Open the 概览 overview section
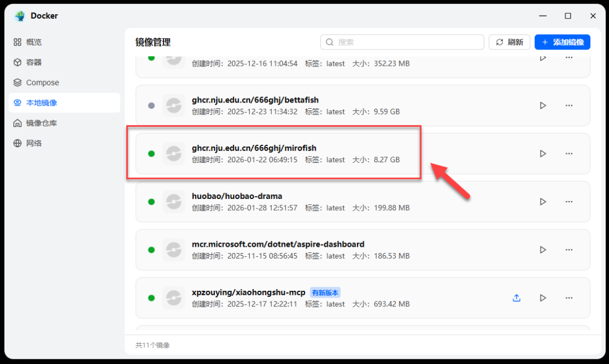Screen dimensions: 609x364 coord(64,42)
